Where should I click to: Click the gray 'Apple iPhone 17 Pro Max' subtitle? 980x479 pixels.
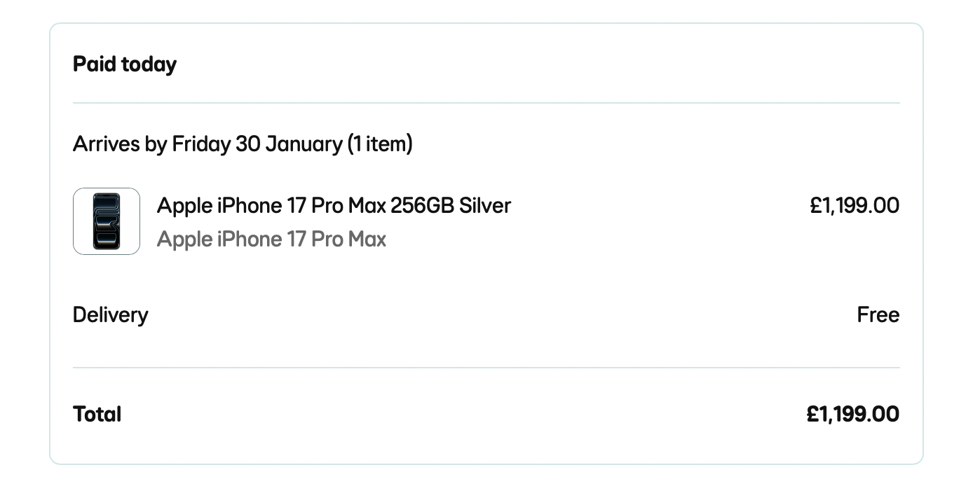coord(271,239)
